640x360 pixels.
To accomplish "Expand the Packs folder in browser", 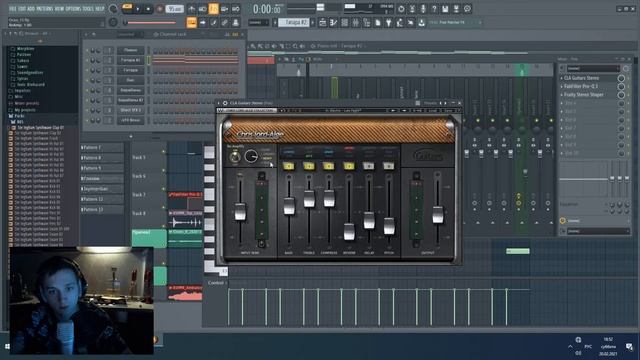I will click(16, 116).
